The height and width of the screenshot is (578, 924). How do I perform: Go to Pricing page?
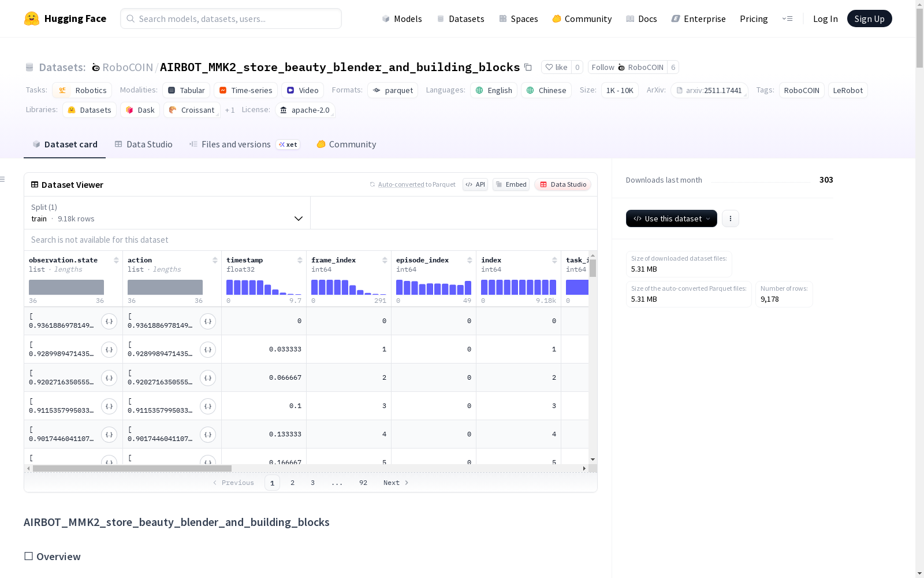[x=754, y=18]
